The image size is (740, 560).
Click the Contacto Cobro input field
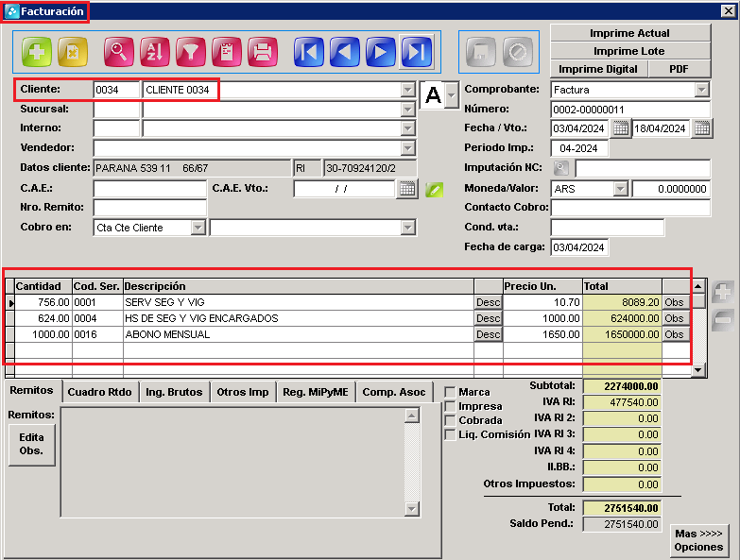630,208
